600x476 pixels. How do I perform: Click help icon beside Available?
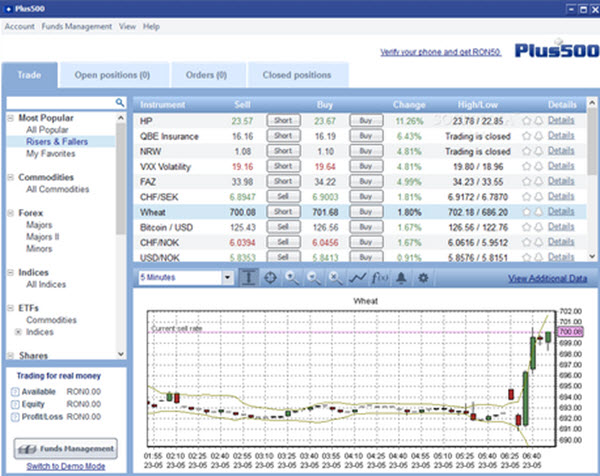(x=15, y=392)
